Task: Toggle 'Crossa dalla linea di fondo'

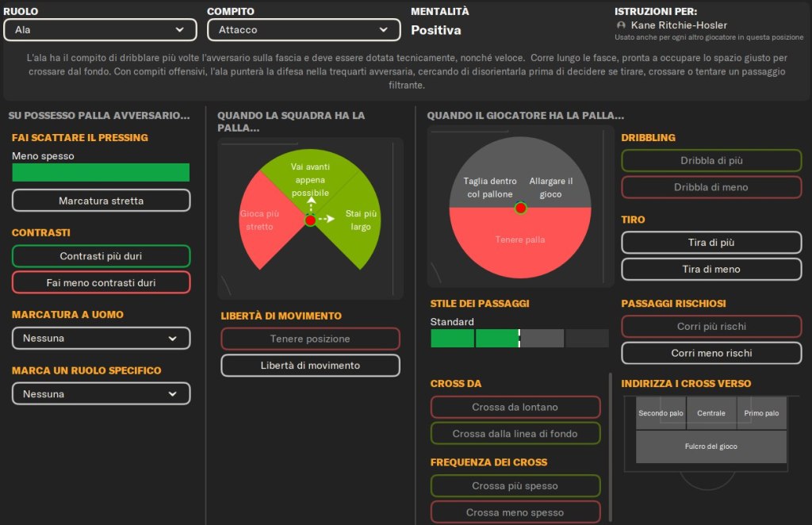Action: point(515,434)
